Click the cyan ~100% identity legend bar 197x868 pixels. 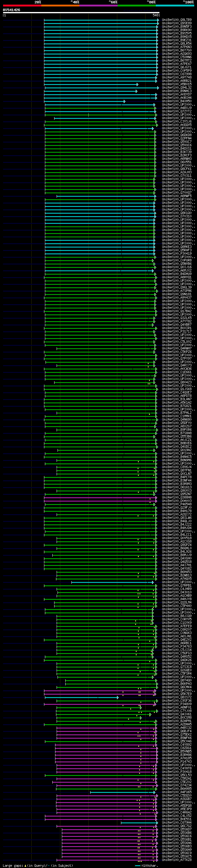[x=175, y=6]
